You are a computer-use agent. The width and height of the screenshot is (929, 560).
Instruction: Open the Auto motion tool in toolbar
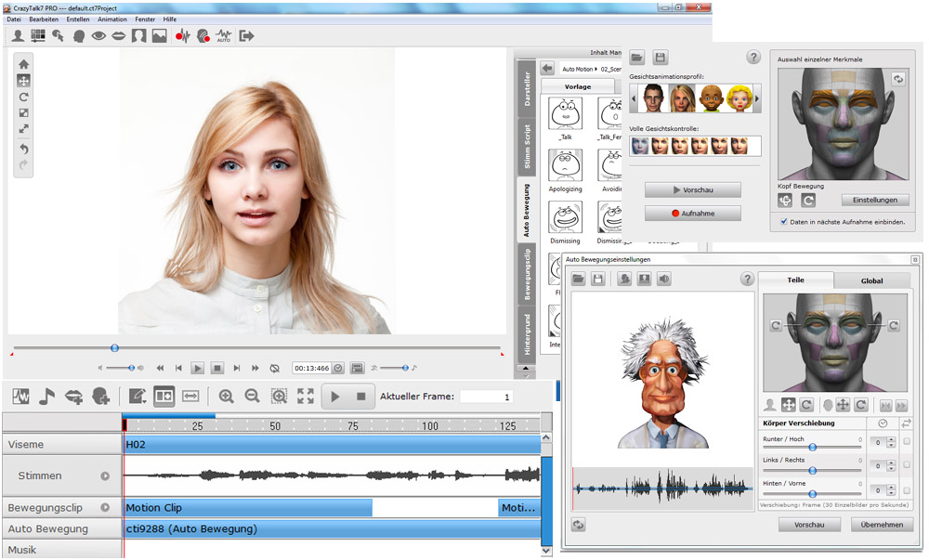(x=224, y=36)
